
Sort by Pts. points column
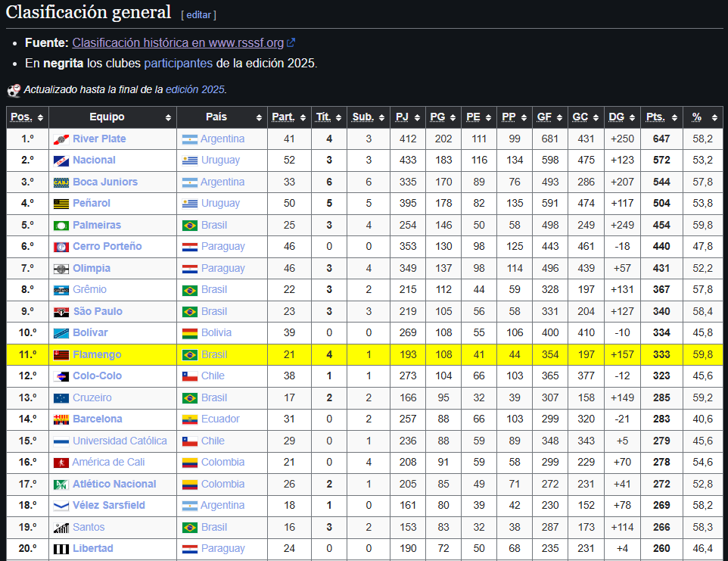(661, 117)
